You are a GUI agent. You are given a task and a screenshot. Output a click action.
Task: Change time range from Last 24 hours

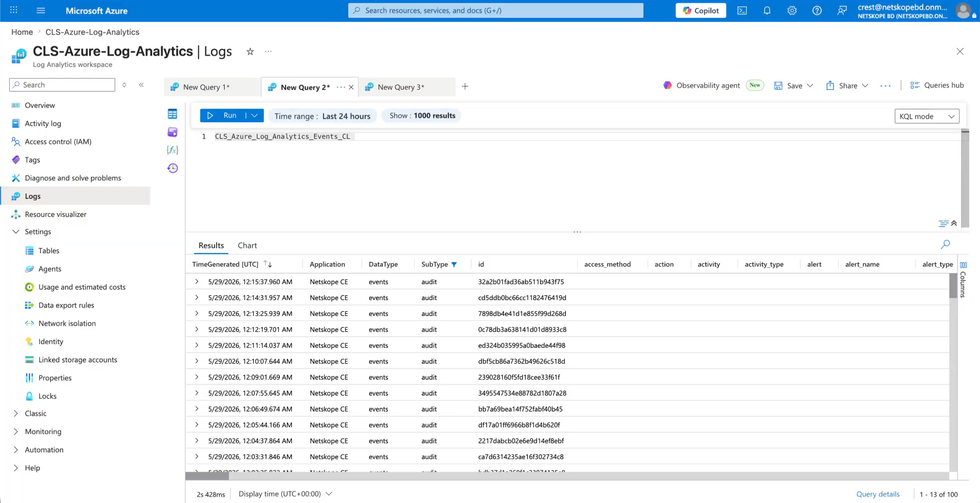pos(323,116)
